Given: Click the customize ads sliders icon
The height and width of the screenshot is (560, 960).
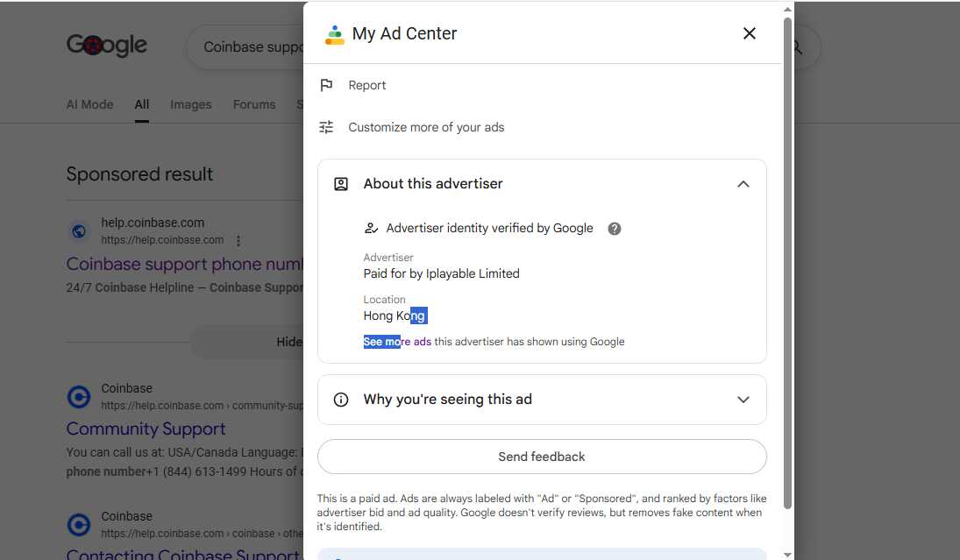Looking at the screenshot, I should click(x=326, y=127).
